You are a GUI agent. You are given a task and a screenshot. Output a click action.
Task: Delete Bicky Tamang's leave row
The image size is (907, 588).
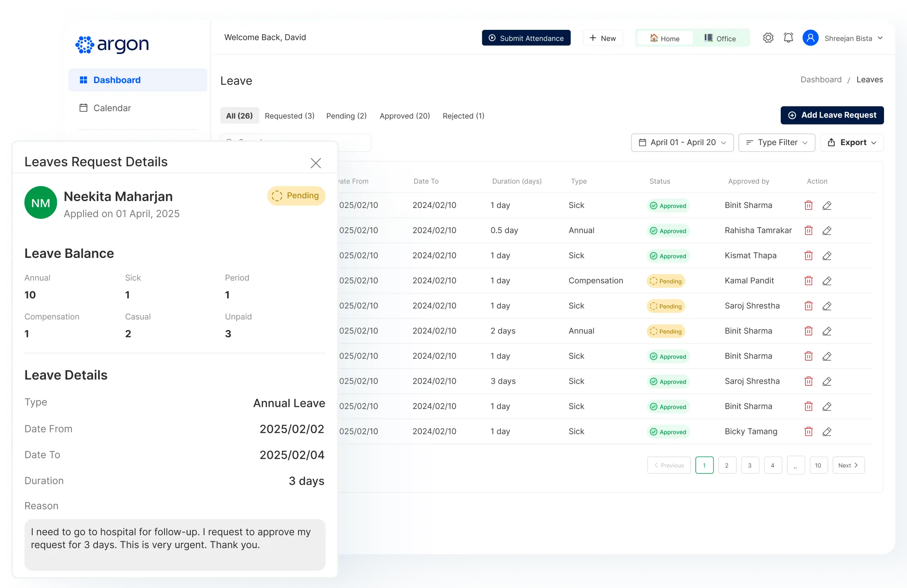pyautogui.click(x=808, y=432)
